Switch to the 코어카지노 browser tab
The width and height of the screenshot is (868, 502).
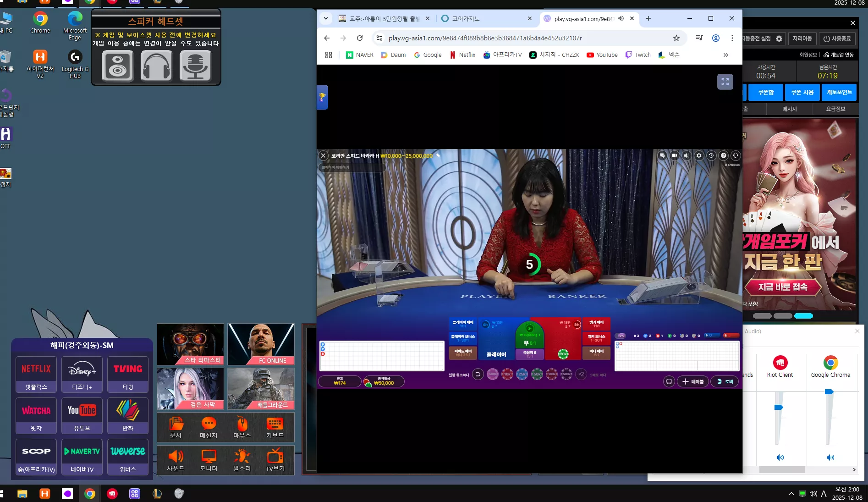(487, 18)
